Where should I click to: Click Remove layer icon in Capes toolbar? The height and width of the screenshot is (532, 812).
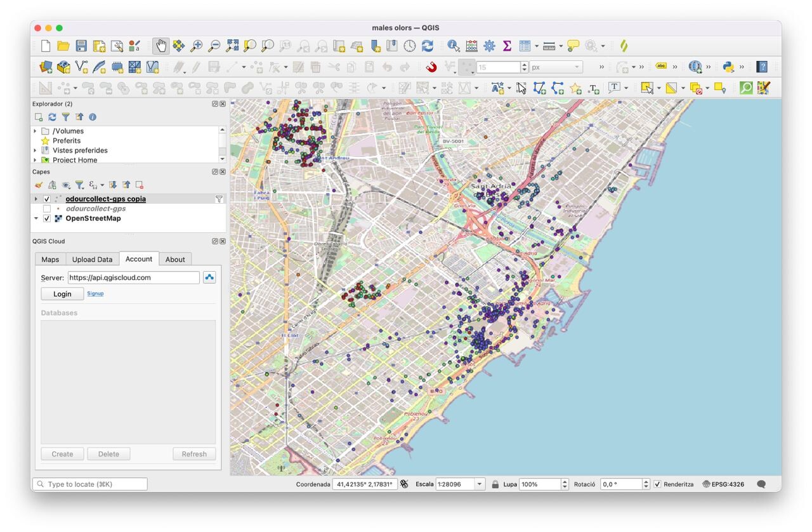139,185
